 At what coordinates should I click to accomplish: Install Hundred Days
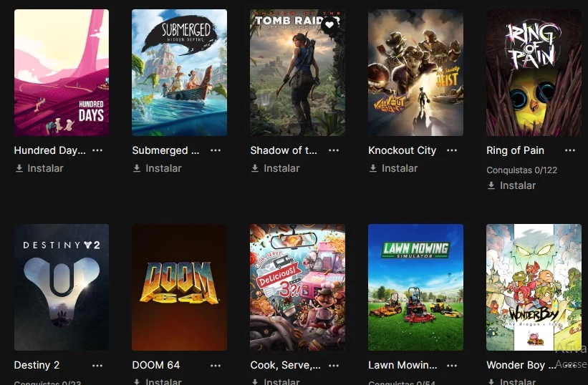(x=39, y=169)
